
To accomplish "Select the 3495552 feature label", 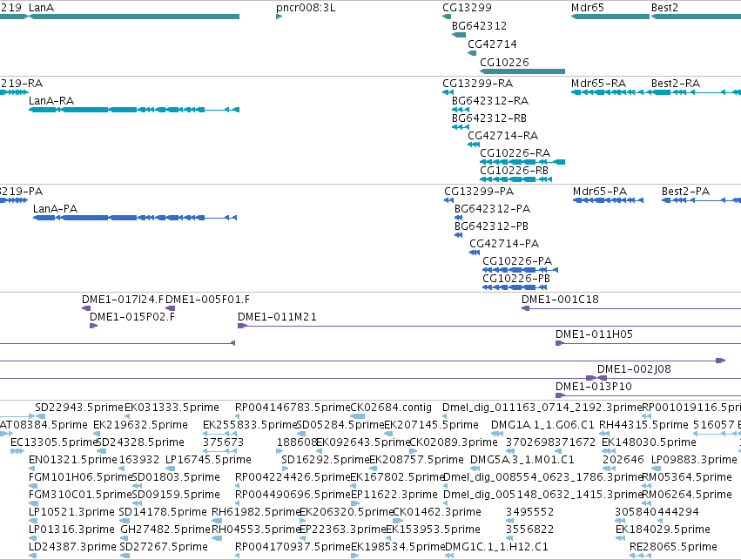I will click(x=529, y=513).
